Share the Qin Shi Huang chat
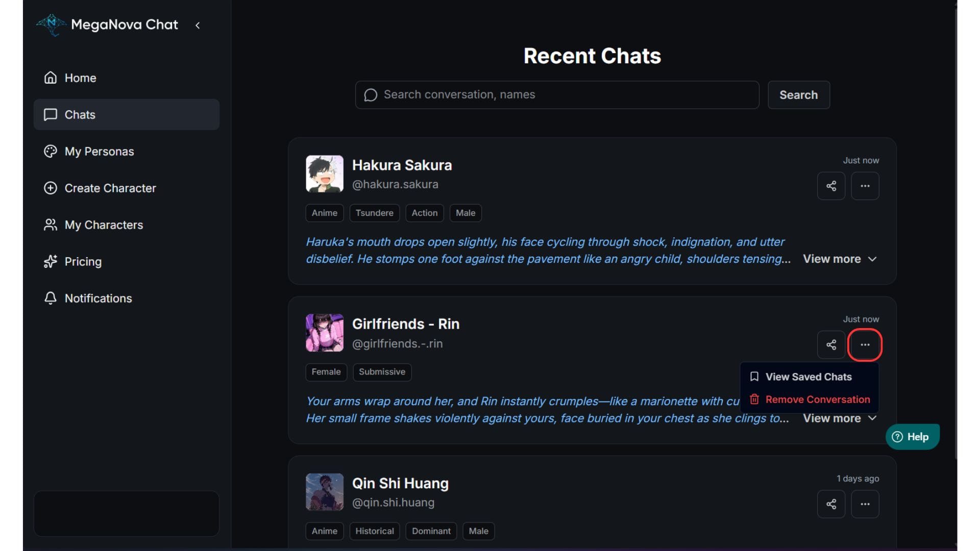The image size is (980, 551). tap(831, 504)
